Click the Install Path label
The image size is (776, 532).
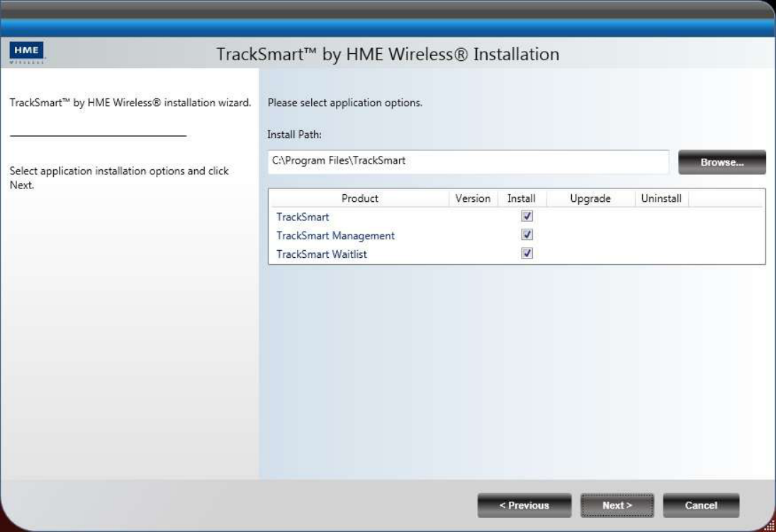(x=295, y=135)
